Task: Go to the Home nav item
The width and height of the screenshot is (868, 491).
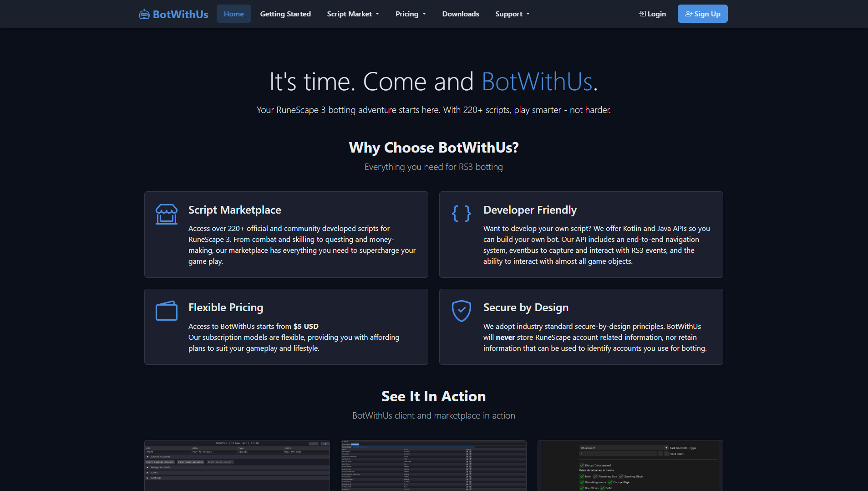Action: 234,14
